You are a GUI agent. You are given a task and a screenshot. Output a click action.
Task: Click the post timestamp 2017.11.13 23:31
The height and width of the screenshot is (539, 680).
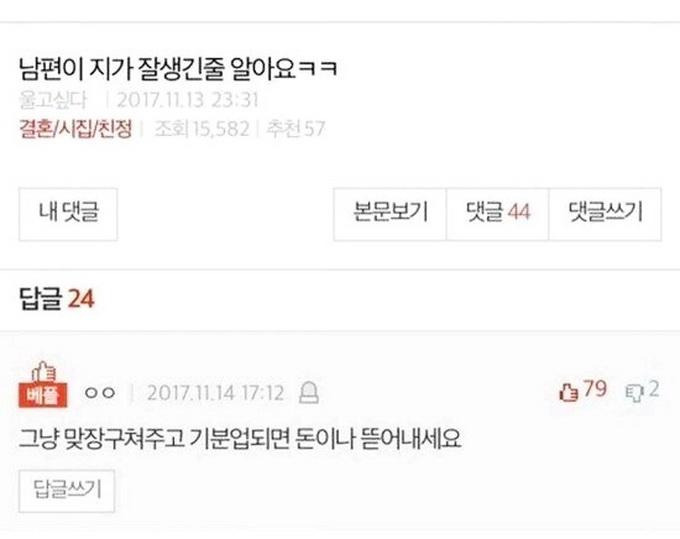click(188, 100)
